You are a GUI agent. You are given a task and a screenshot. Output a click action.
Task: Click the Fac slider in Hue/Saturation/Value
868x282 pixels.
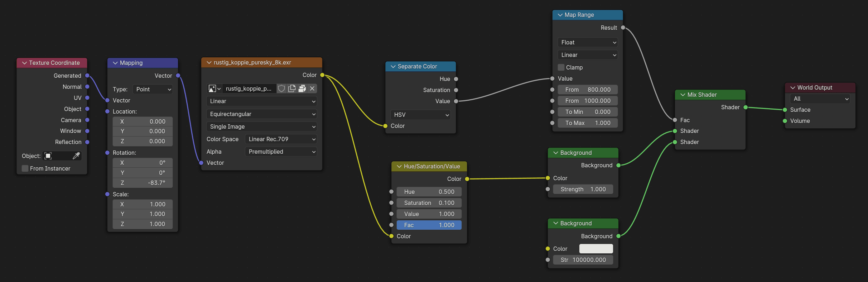click(x=429, y=225)
